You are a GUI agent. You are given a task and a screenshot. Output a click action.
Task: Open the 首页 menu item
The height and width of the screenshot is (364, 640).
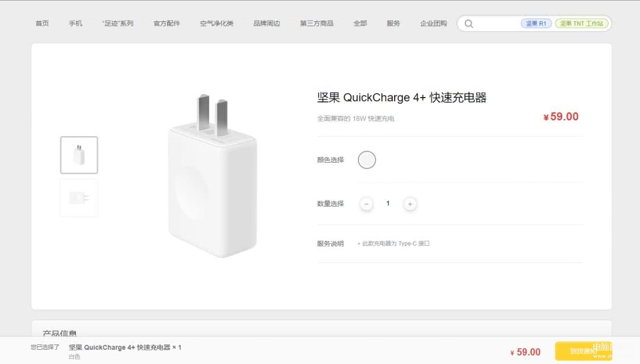click(x=42, y=24)
